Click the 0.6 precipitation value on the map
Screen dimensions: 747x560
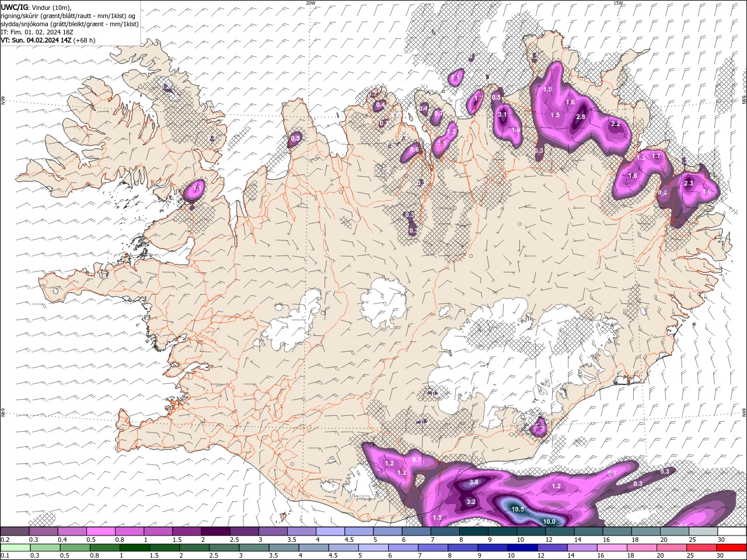click(414, 150)
